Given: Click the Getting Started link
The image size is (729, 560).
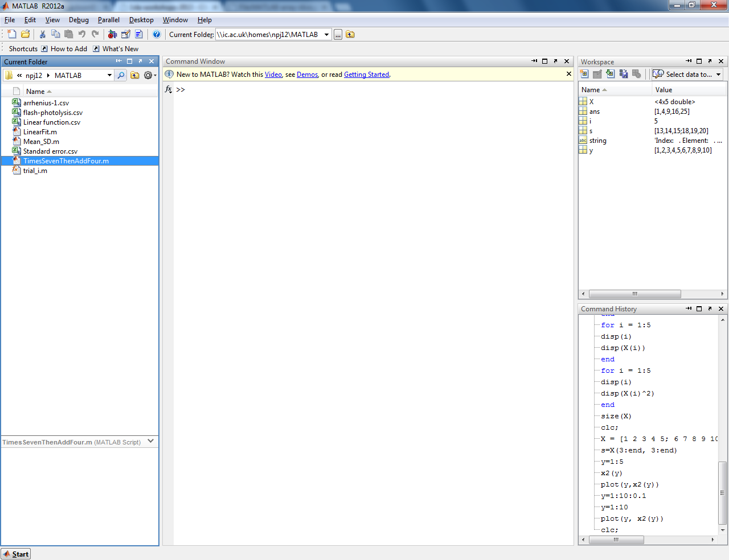Looking at the screenshot, I should 366,75.
